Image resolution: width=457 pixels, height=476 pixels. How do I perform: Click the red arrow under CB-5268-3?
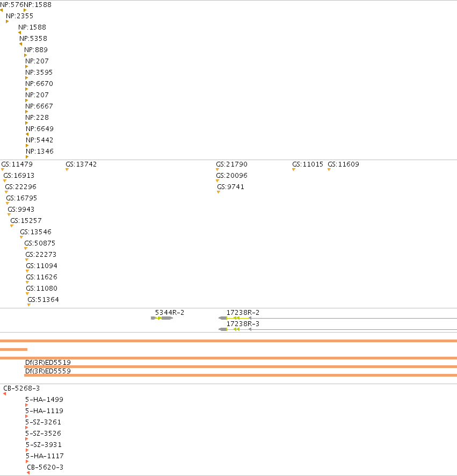4,394
